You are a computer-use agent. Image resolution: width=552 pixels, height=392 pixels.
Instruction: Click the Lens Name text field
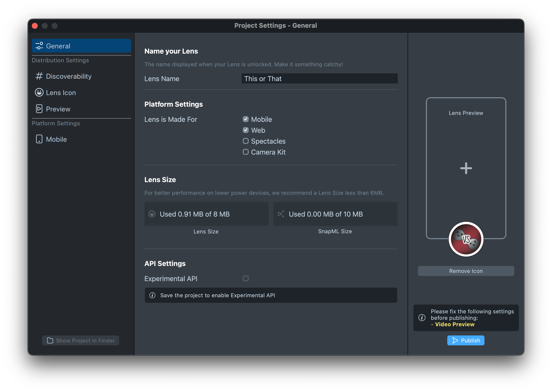[319, 79]
